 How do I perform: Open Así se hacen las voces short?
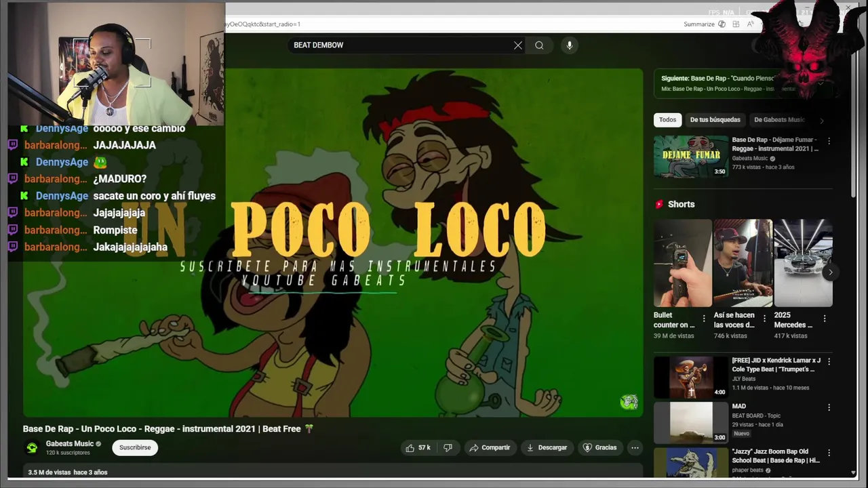[x=743, y=263]
